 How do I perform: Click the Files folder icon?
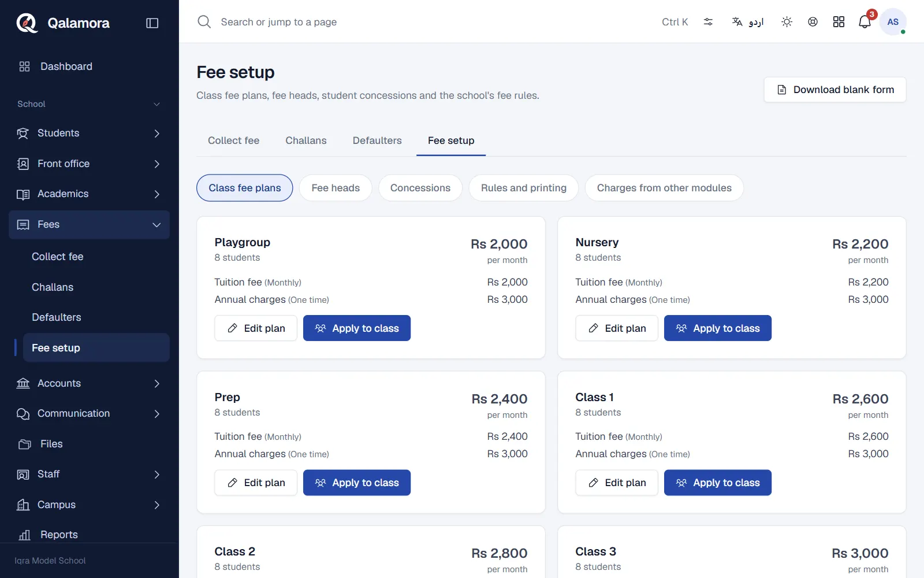tap(24, 444)
